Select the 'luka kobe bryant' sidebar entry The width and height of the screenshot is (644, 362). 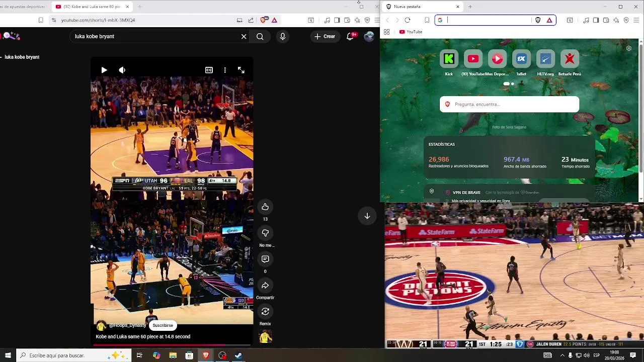(x=22, y=57)
